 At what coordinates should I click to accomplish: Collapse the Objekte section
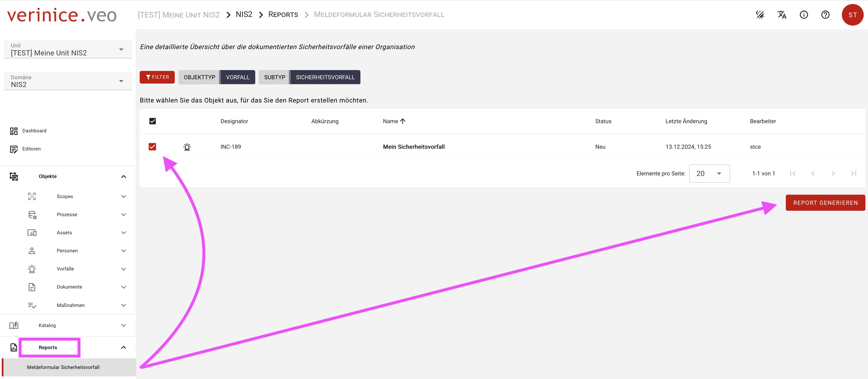[123, 176]
